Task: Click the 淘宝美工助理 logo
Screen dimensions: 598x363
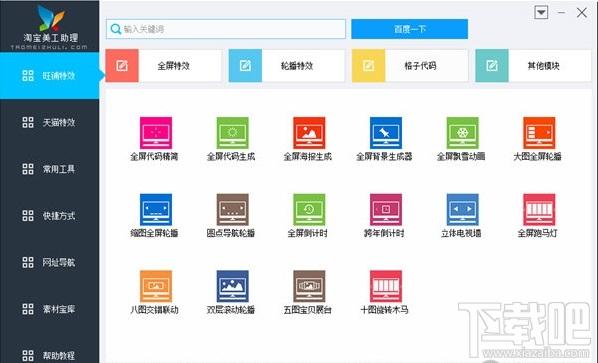Action: point(50,27)
